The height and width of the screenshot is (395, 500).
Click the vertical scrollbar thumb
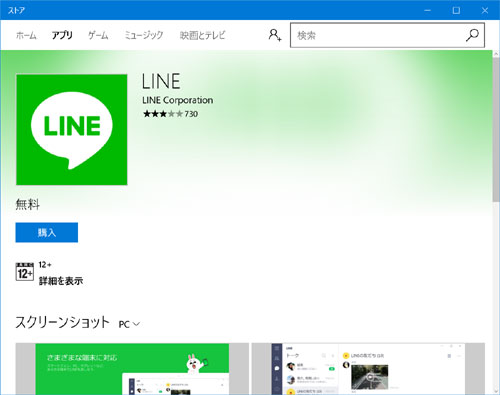496,130
